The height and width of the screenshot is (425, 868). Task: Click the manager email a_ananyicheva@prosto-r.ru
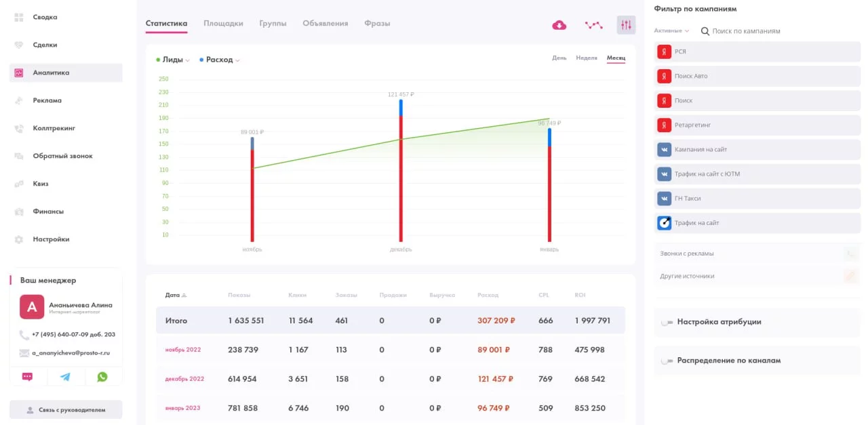(71, 353)
